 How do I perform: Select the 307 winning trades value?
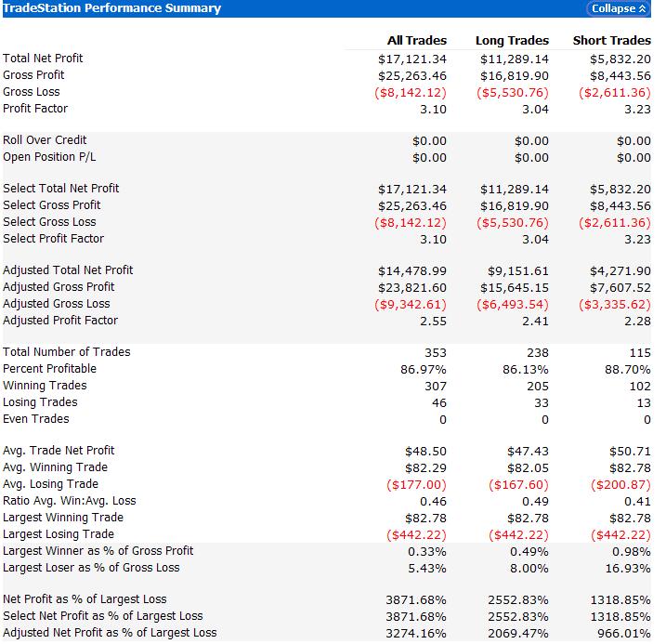pos(436,387)
